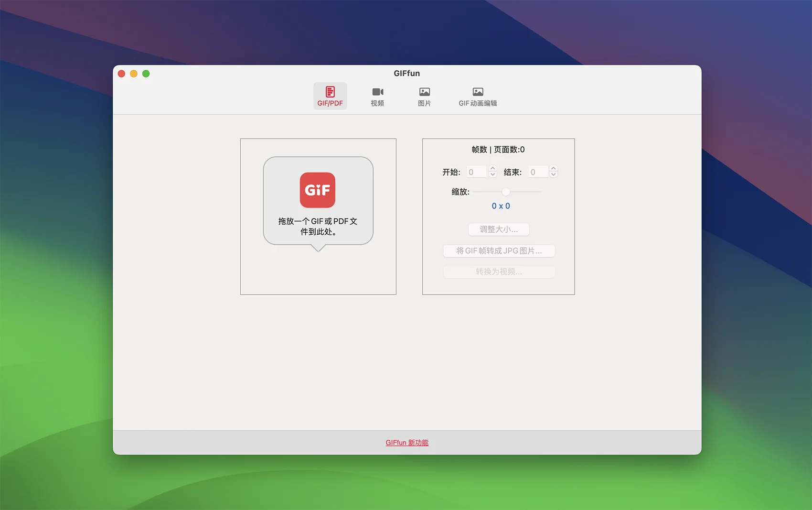Close the GIFfun window
The width and height of the screenshot is (812, 510).
coord(121,74)
